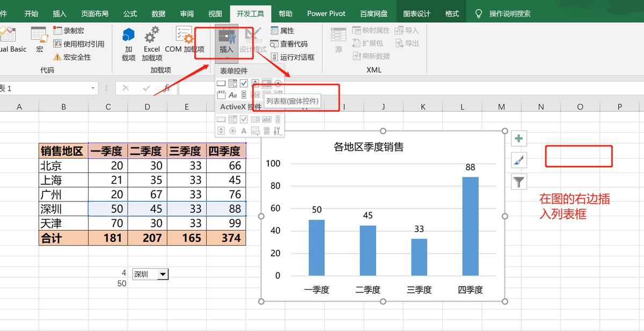644x331 pixels.
Task: Click chart title 各地区季度销售
Action: [369, 146]
